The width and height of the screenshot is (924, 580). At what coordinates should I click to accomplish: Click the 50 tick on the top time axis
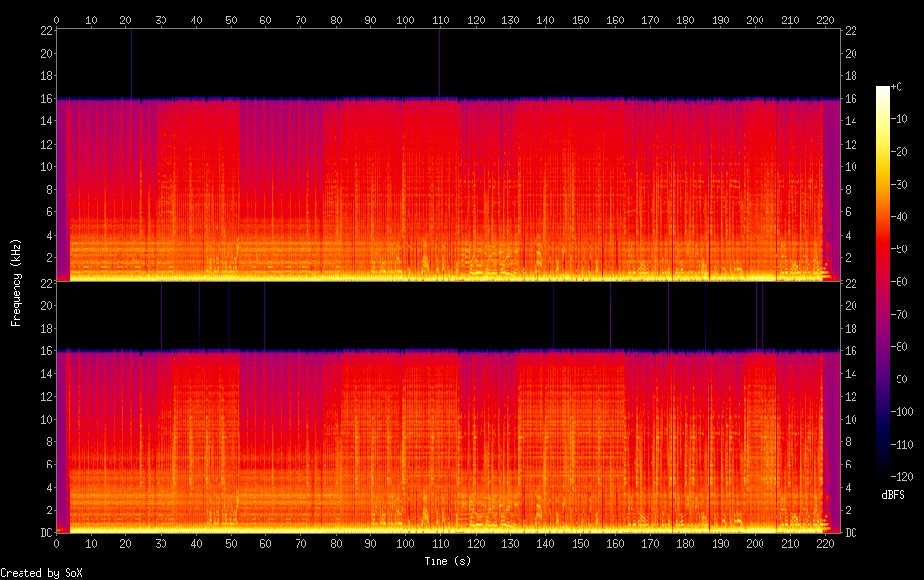coord(230,19)
